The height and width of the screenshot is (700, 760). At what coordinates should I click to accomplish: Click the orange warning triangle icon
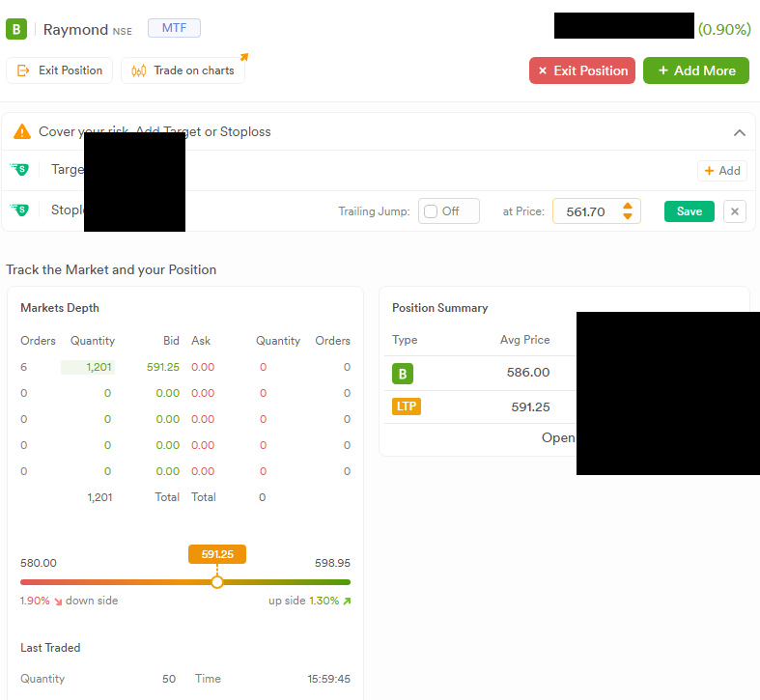(22, 131)
